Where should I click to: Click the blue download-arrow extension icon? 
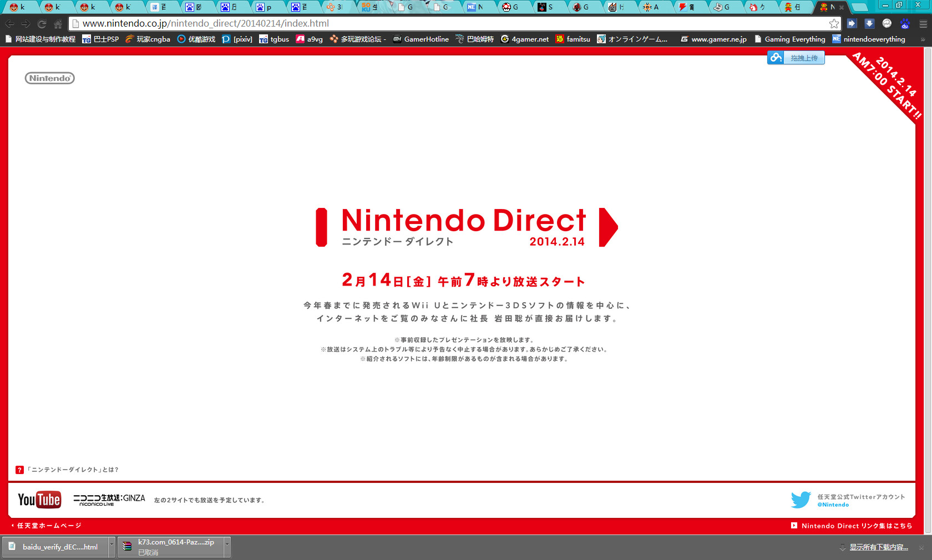click(869, 23)
